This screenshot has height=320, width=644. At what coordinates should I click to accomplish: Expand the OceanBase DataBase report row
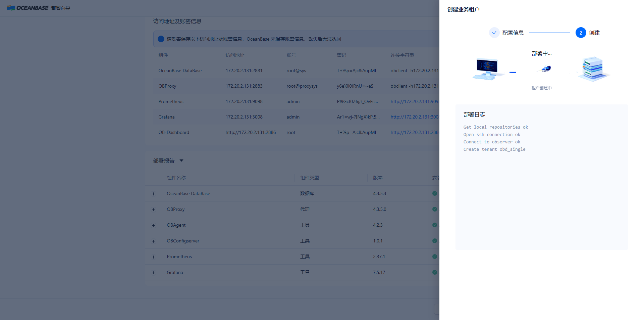[x=153, y=194]
